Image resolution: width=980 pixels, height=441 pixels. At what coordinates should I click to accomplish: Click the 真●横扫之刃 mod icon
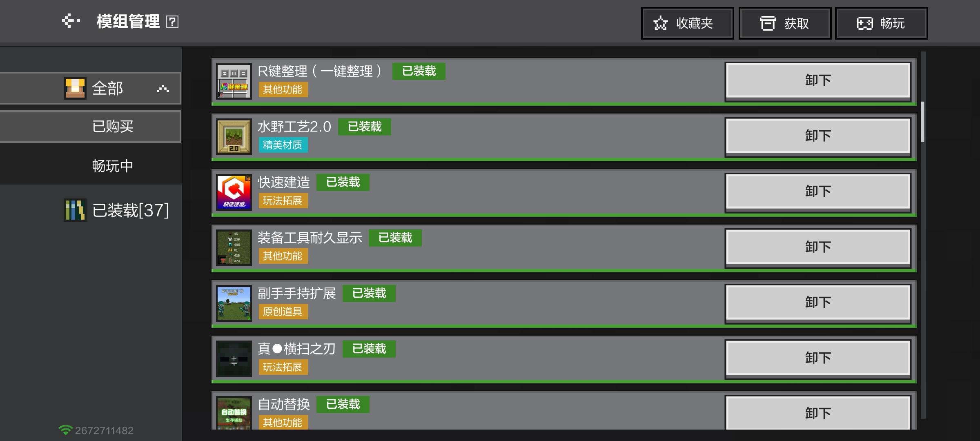234,359
